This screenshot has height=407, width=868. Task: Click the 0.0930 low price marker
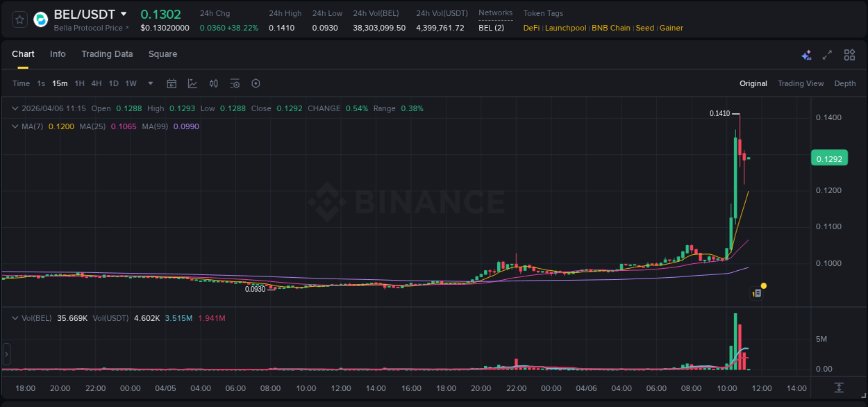255,289
